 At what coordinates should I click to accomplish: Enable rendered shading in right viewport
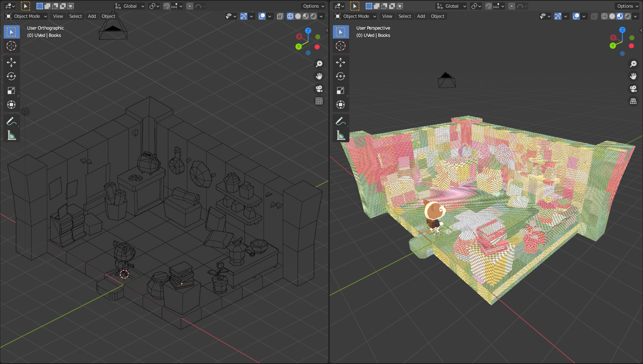pos(628,16)
